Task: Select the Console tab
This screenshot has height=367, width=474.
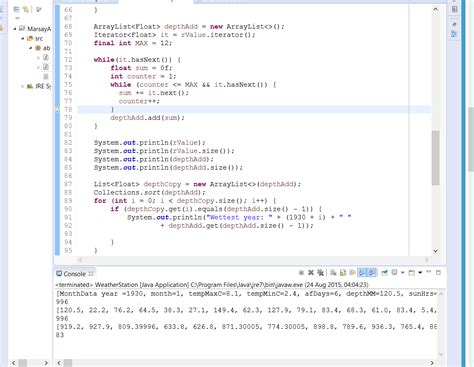Action: (75, 274)
